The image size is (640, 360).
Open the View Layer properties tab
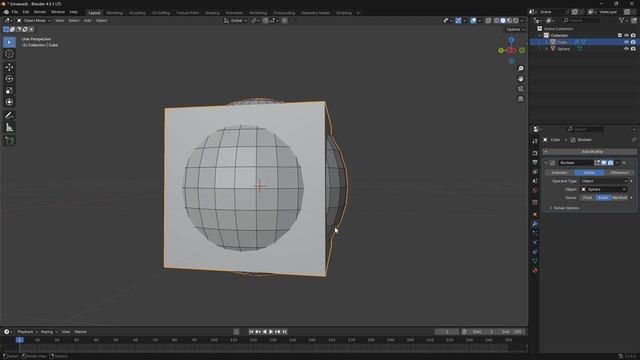point(535,172)
